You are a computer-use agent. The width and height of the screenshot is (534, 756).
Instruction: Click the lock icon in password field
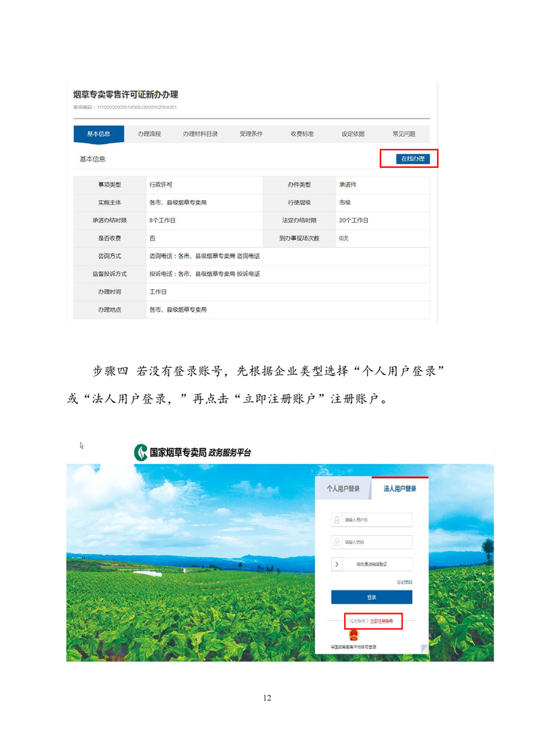coord(337,542)
